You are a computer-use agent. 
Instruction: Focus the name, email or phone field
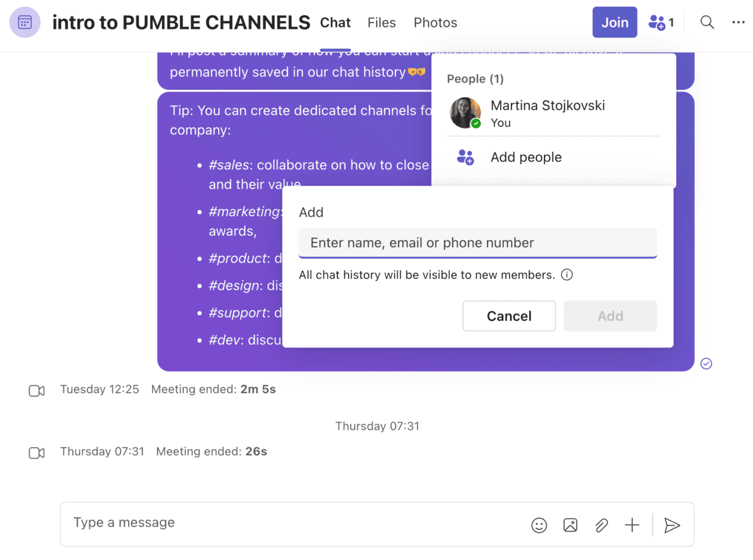click(x=478, y=243)
